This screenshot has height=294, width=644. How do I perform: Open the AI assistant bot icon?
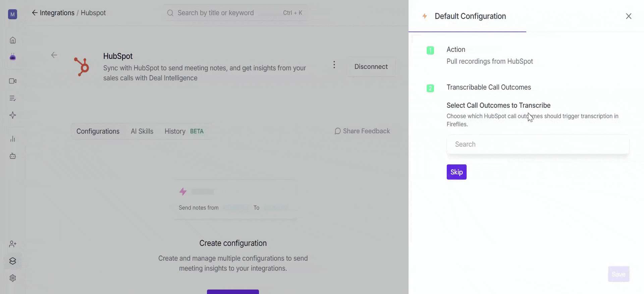pos(13,57)
